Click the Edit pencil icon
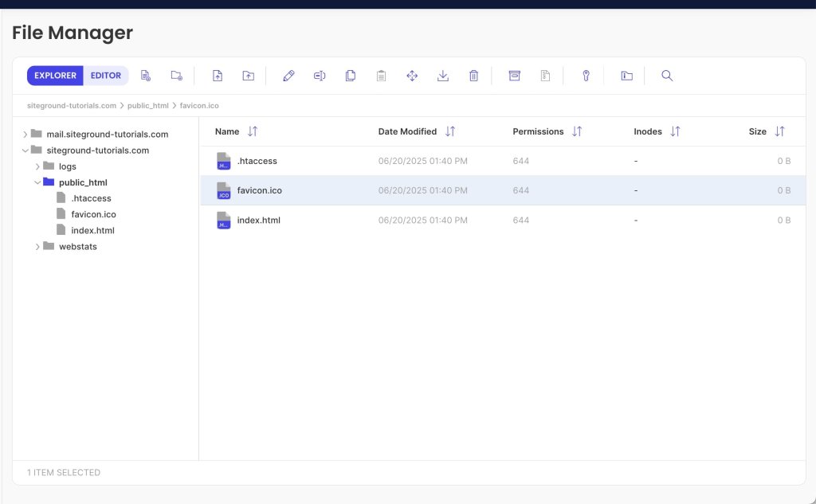Image resolution: width=816 pixels, height=504 pixels. pos(288,76)
